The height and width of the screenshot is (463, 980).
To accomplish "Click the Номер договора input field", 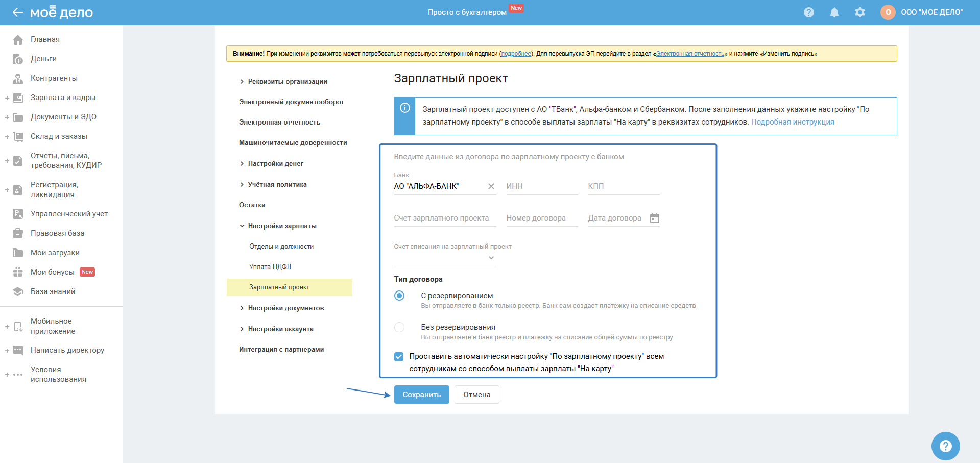I will tap(542, 218).
